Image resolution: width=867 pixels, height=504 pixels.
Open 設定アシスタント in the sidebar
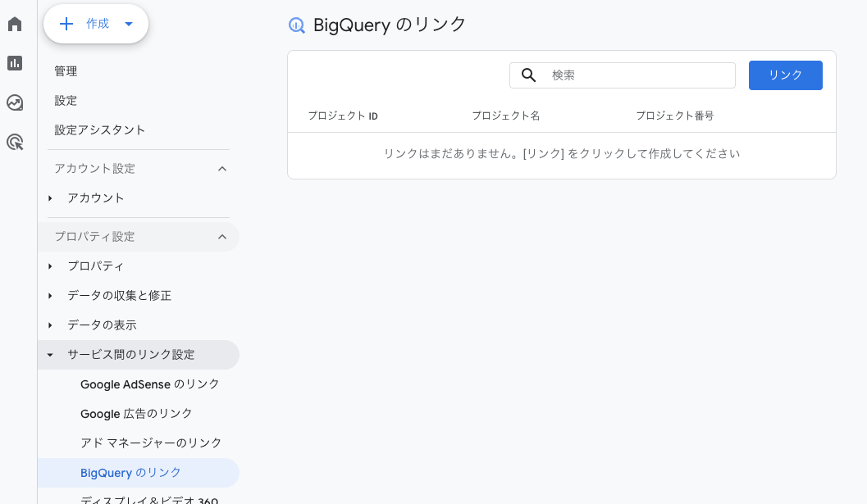click(x=99, y=129)
